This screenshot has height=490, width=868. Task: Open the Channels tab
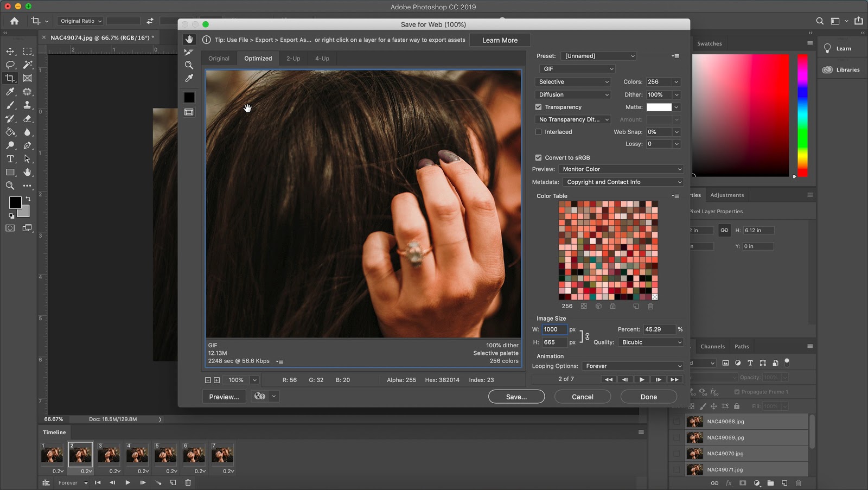tap(712, 346)
